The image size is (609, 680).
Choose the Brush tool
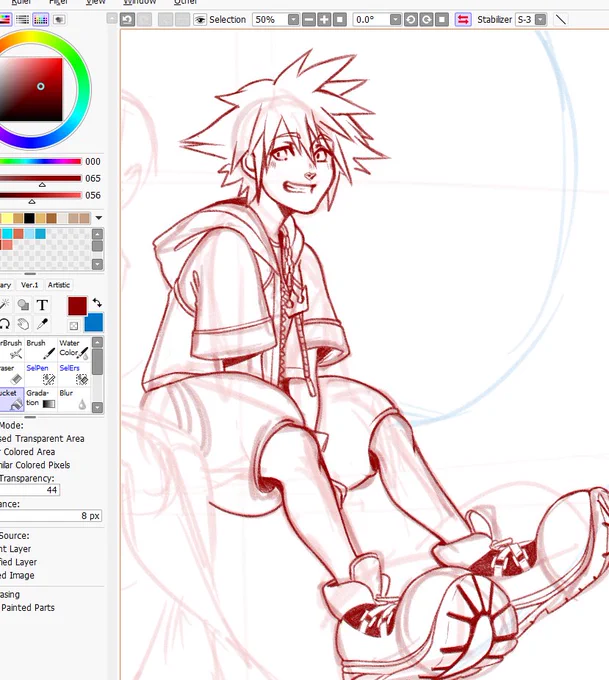click(41, 349)
